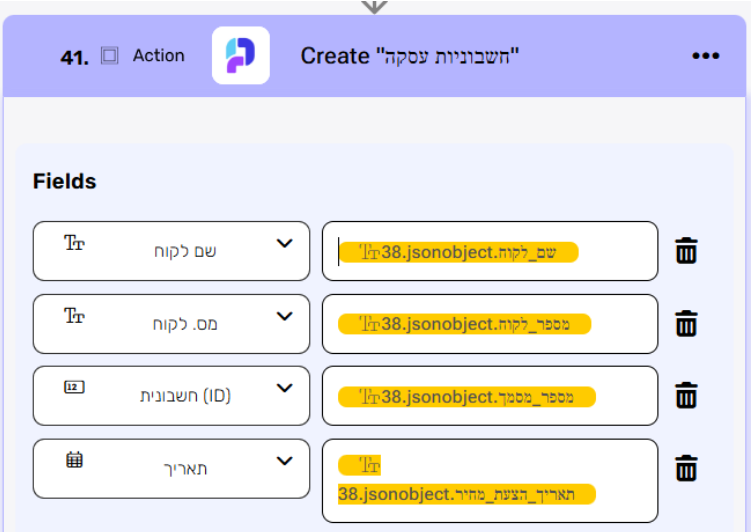Open the חשבונית (ID) field dropdown
755x532 pixels.
coord(284,389)
